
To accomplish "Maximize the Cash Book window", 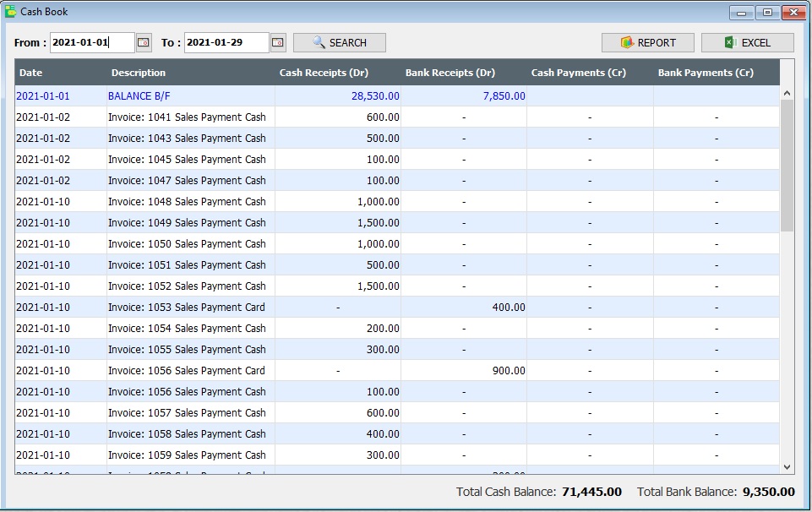I will (767, 13).
